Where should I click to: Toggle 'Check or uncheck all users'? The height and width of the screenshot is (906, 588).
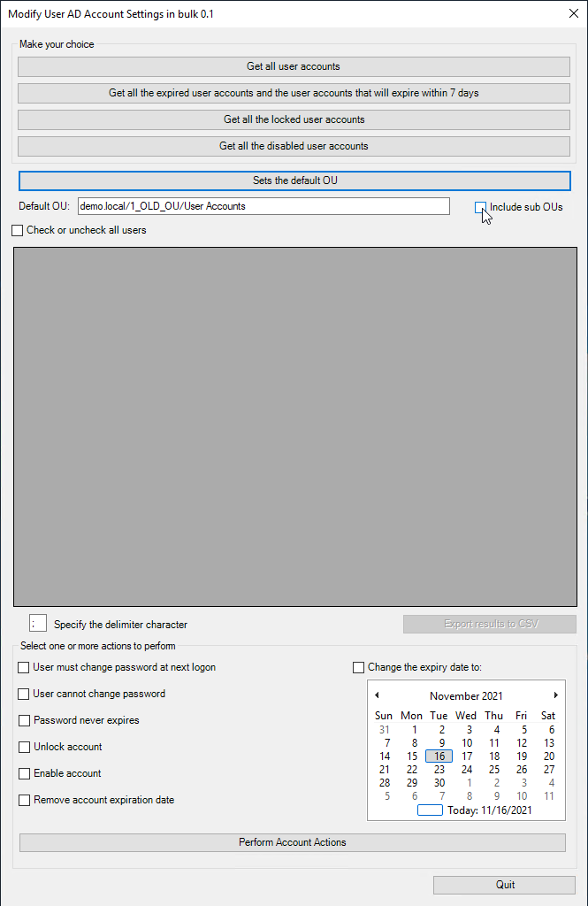pyautogui.click(x=18, y=230)
